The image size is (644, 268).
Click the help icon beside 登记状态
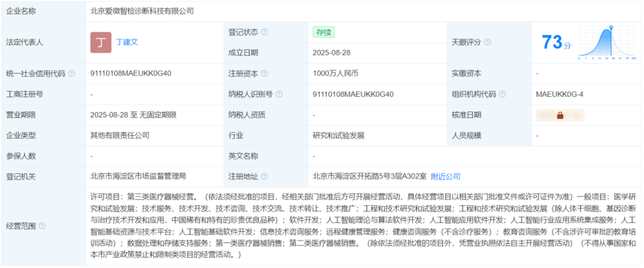coord(265,32)
